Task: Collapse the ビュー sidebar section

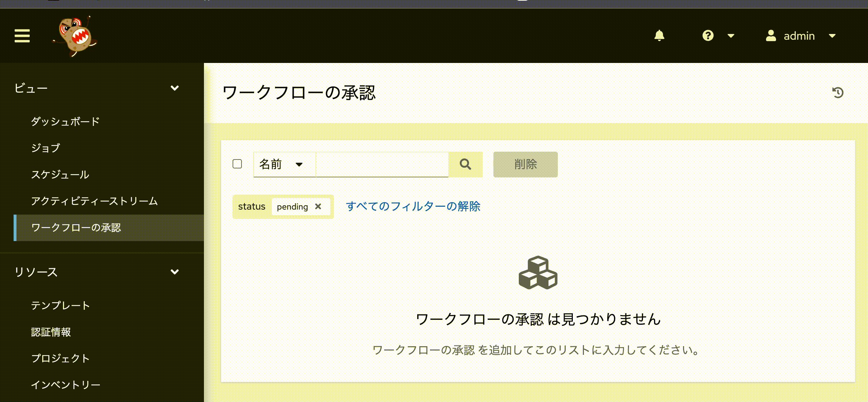Action: coord(175,88)
